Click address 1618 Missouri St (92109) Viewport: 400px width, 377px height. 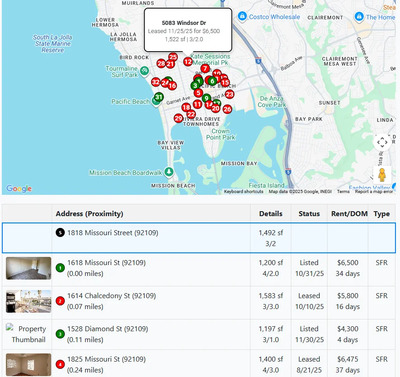click(x=106, y=263)
